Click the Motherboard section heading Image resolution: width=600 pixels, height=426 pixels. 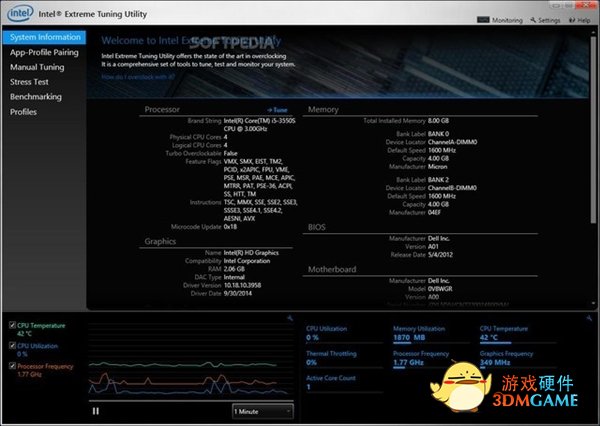(332, 269)
